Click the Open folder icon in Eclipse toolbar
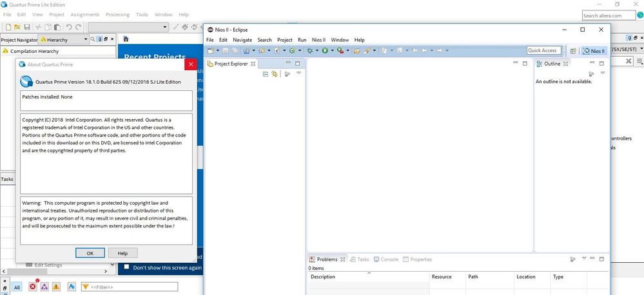 (357, 50)
